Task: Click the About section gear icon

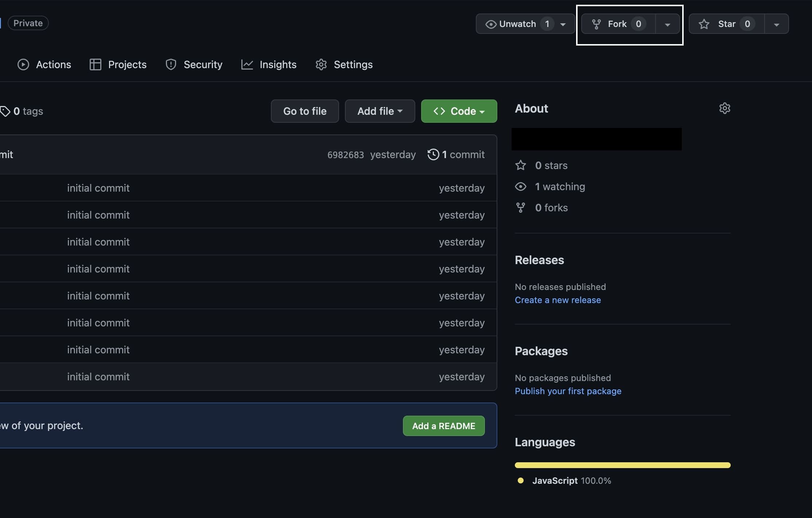Action: (724, 108)
